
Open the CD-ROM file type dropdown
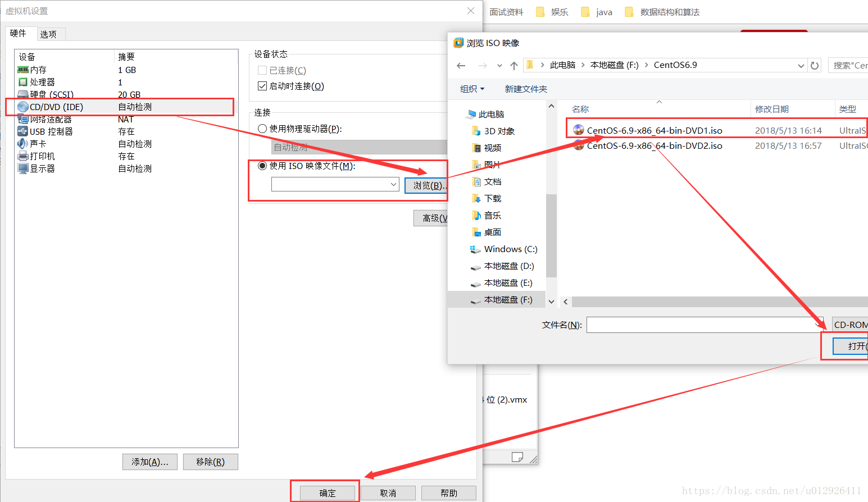[x=850, y=325]
